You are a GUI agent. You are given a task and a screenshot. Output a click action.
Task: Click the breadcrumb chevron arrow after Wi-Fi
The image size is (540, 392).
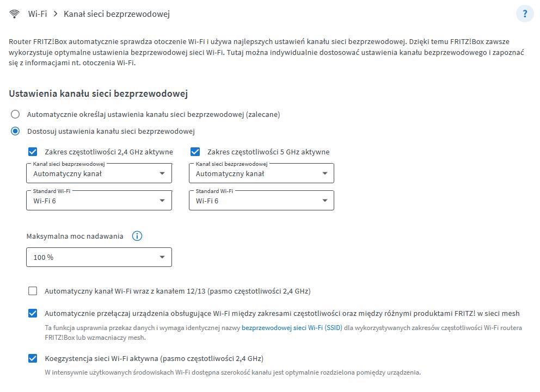coord(56,14)
